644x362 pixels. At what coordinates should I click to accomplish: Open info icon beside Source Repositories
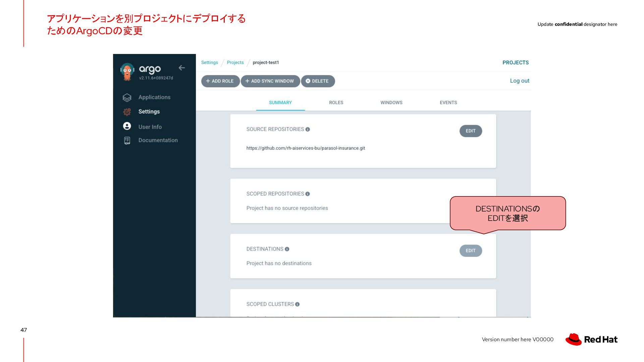tap(308, 129)
